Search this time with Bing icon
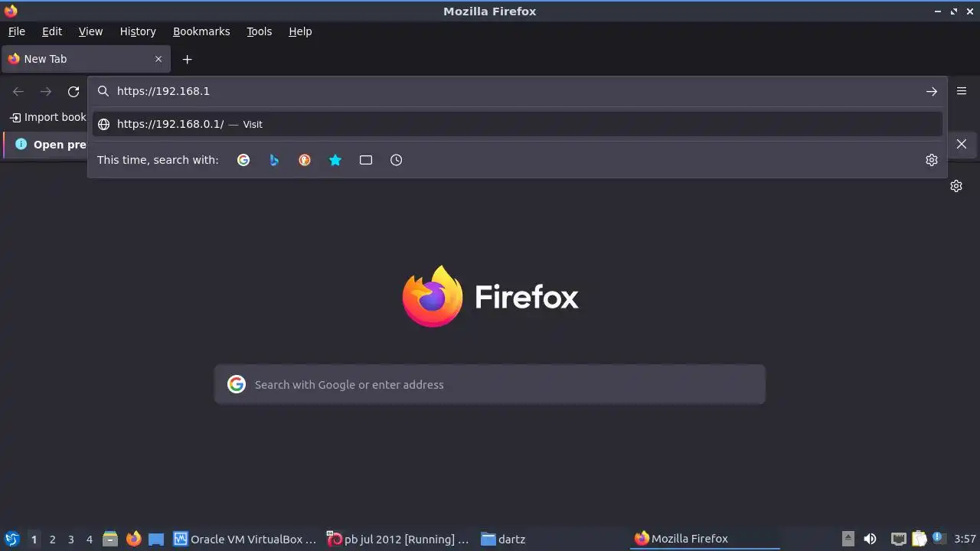980x551 pixels. 274,160
